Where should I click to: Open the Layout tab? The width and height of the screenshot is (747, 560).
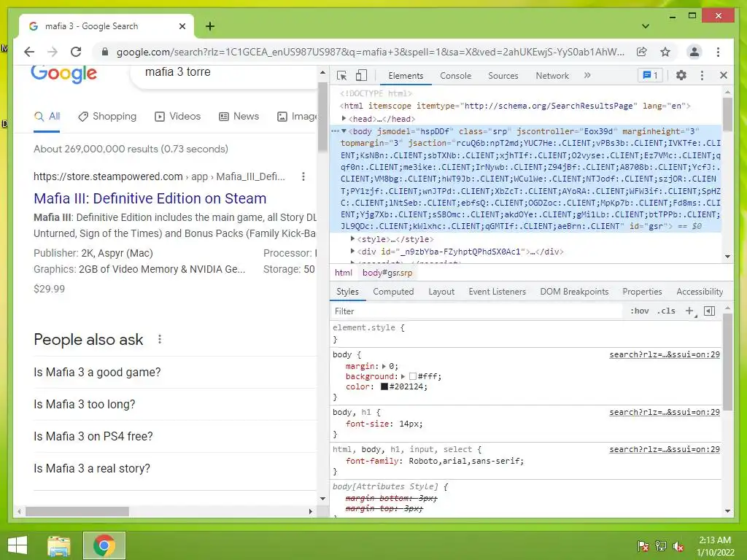pyautogui.click(x=441, y=292)
